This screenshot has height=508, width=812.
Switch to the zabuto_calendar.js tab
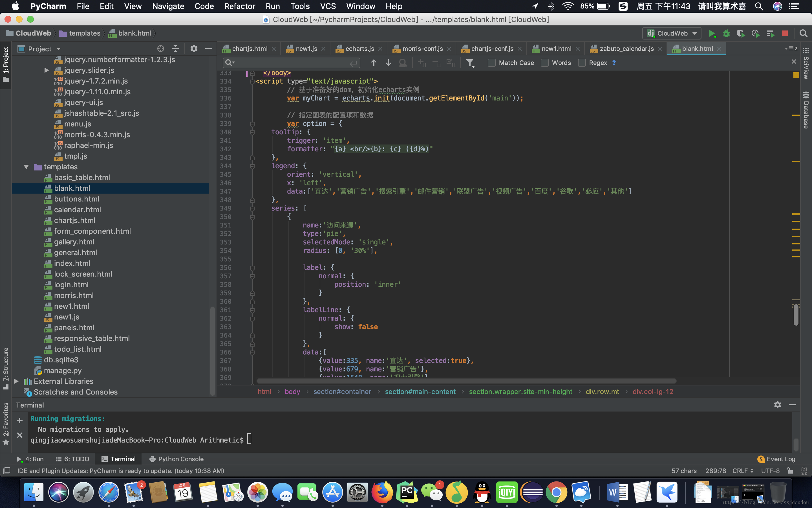pos(626,49)
